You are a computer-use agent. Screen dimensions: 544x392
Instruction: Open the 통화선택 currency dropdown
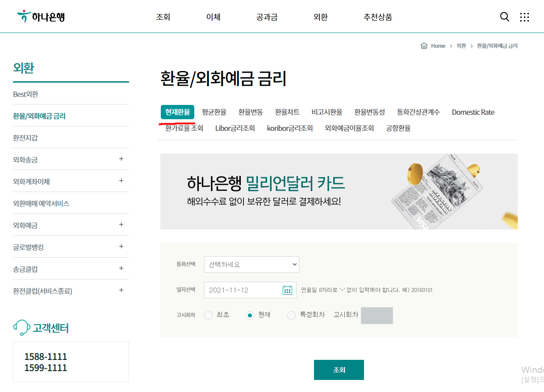click(251, 264)
